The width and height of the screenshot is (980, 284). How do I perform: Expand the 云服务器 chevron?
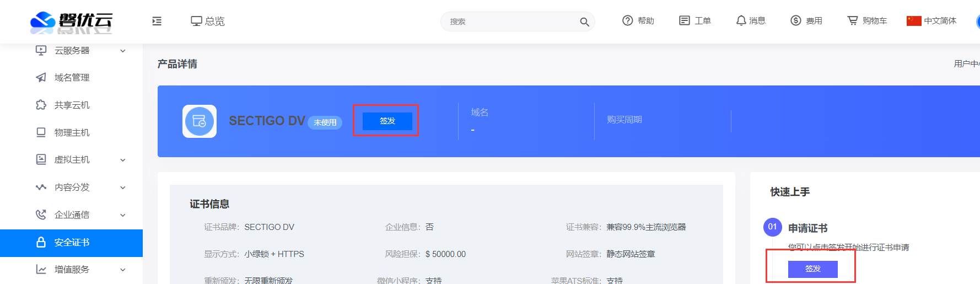123,51
